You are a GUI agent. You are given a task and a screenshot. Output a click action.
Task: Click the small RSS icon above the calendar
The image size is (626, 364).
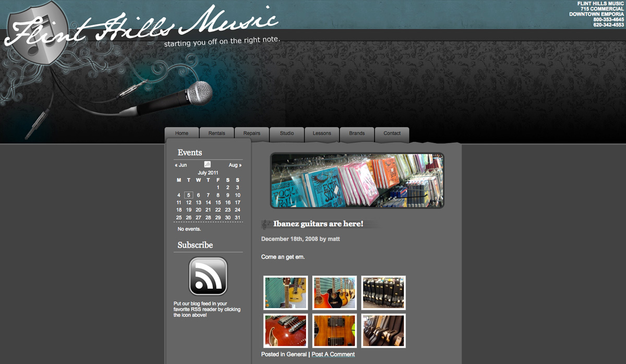(207, 165)
